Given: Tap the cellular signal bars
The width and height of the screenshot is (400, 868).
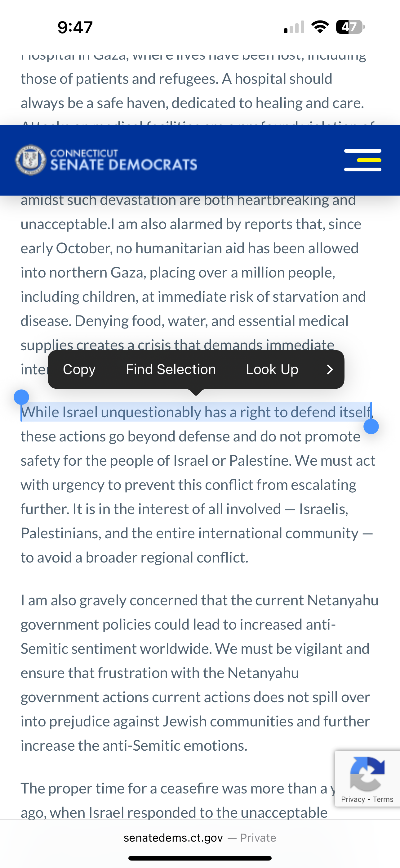Looking at the screenshot, I should tap(294, 27).
